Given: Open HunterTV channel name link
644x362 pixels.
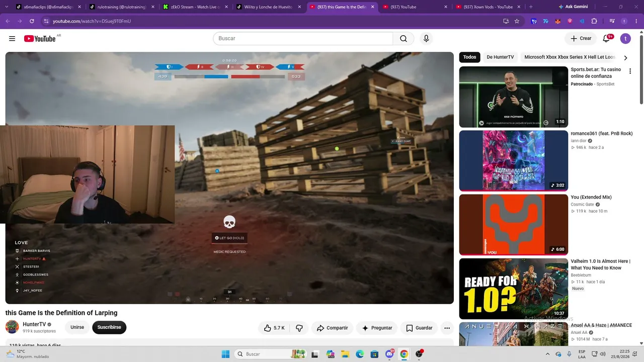Looking at the screenshot, I should [34, 324].
